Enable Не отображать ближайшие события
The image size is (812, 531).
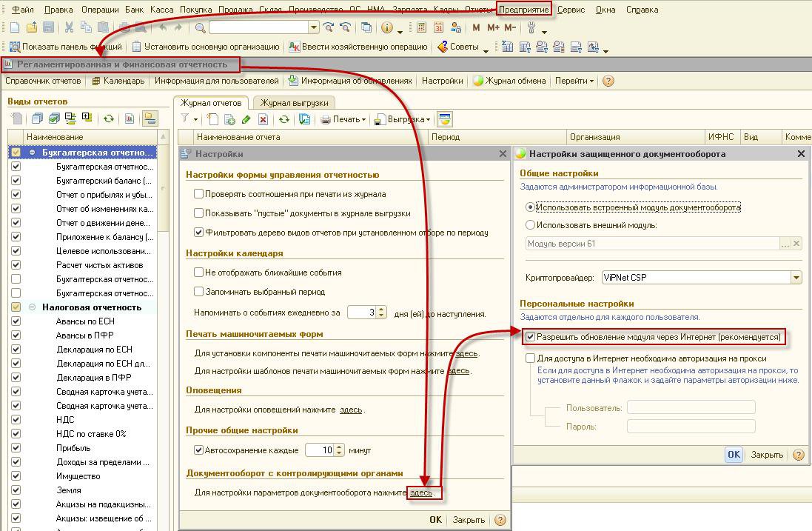click(x=198, y=272)
